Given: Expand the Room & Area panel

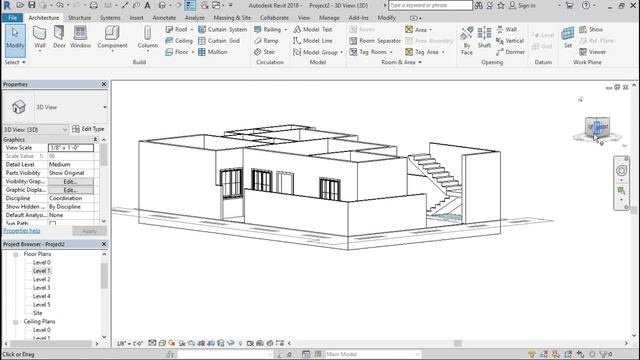Looking at the screenshot, I should (401, 62).
